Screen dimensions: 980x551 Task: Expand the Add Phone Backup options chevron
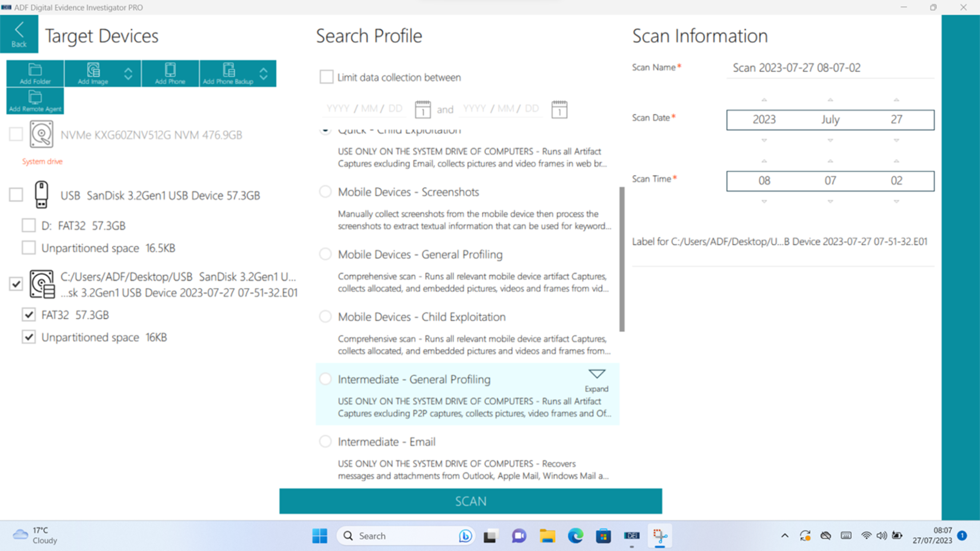264,73
